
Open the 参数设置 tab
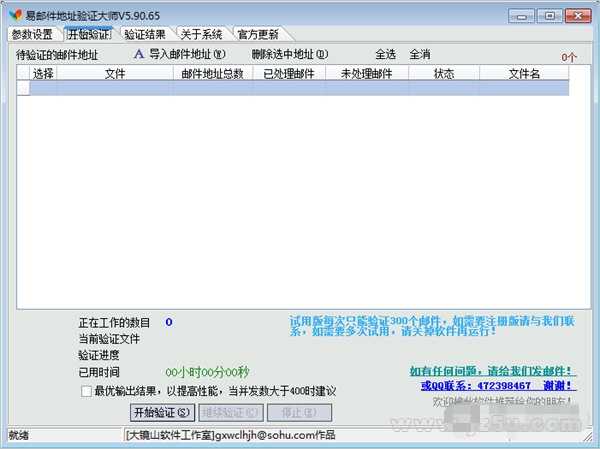point(32,34)
